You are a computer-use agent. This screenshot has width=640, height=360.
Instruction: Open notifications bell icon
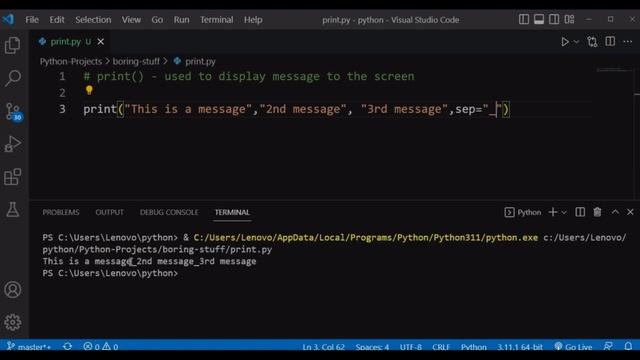pos(628,346)
